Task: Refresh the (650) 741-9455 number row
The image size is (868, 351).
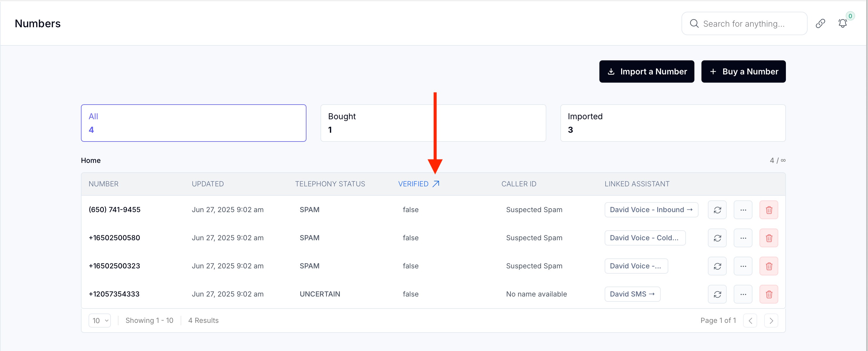Action: click(717, 210)
